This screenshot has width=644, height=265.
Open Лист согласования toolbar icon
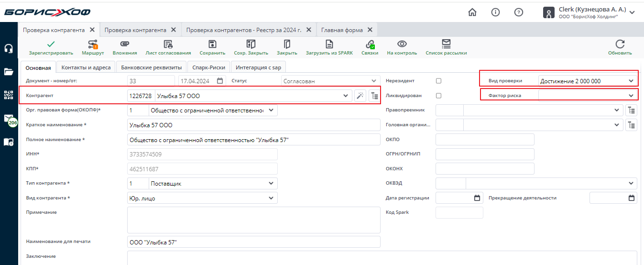coord(168,44)
